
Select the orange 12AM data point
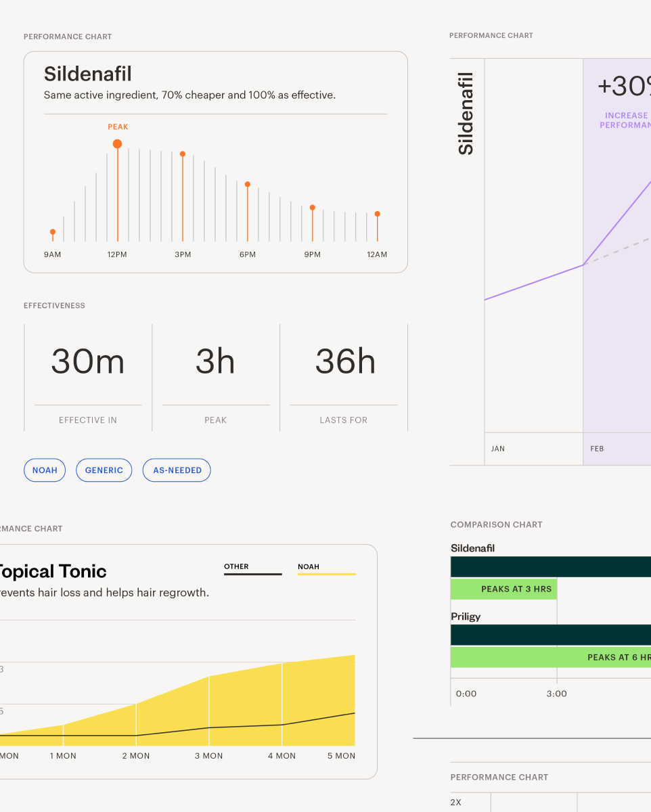(x=378, y=214)
